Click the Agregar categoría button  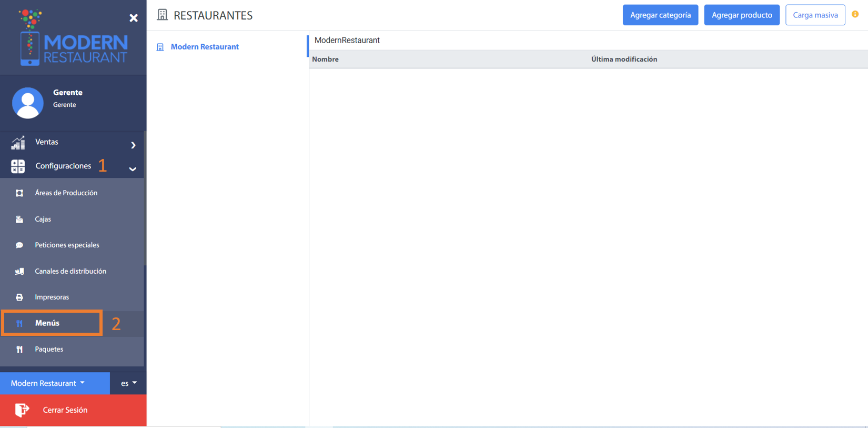[x=660, y=15]
